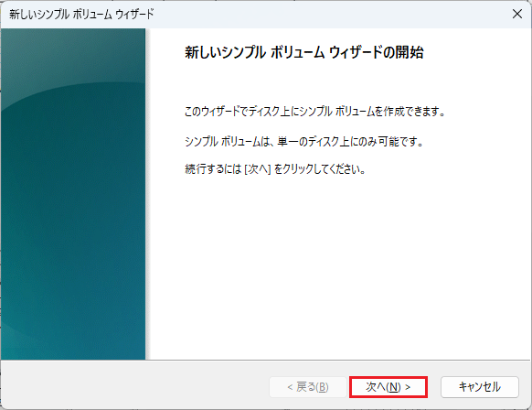Click white margin between banner and heading

click(x=165, y=53)
